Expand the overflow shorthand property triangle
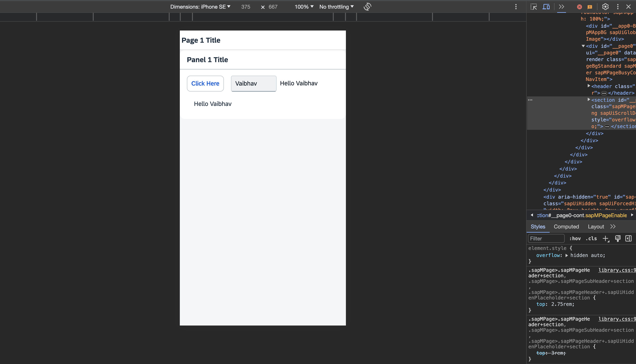This screenshot has width=636, height=364. (x=567, y=255)
